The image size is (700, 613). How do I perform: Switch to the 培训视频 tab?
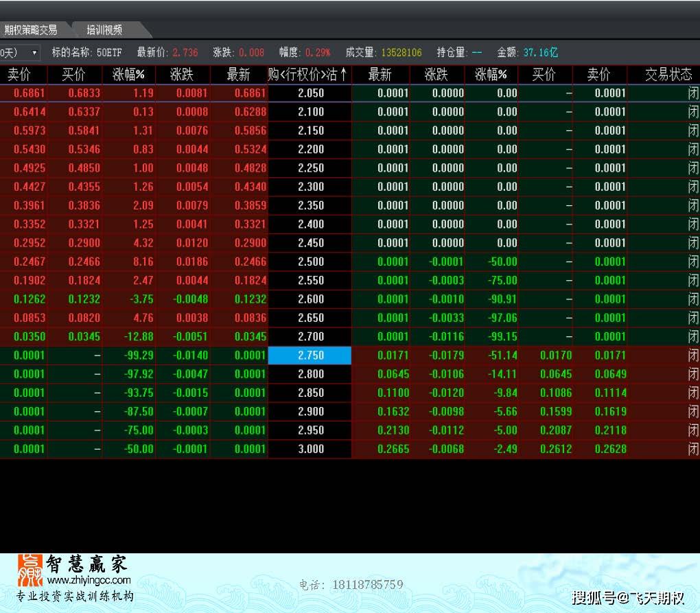tap(104, 30)
